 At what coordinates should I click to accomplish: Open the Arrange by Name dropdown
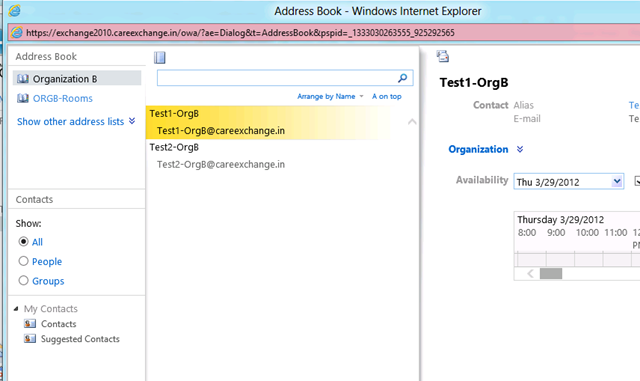tap(330, 96)
